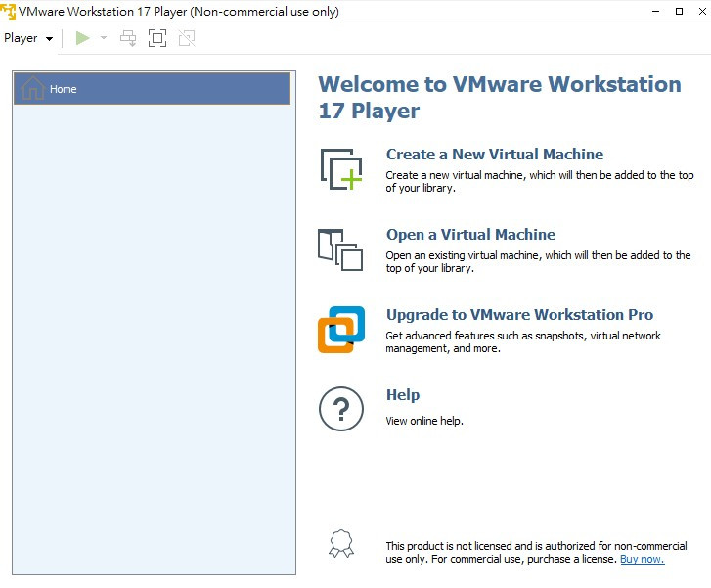Image resolution: width=711 pixels, height=588 pixels.
Task: Click the 'Get advanced features such as snapshots' text
Action: click(523, 342)
